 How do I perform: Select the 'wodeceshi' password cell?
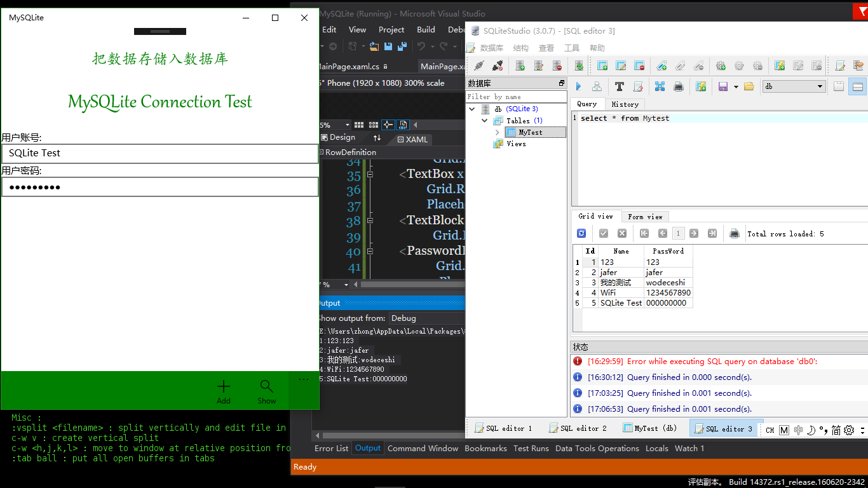coord(668,282)
